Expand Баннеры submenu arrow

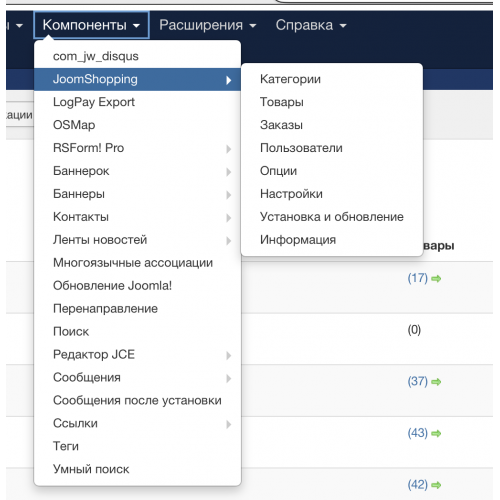(228, 195)
